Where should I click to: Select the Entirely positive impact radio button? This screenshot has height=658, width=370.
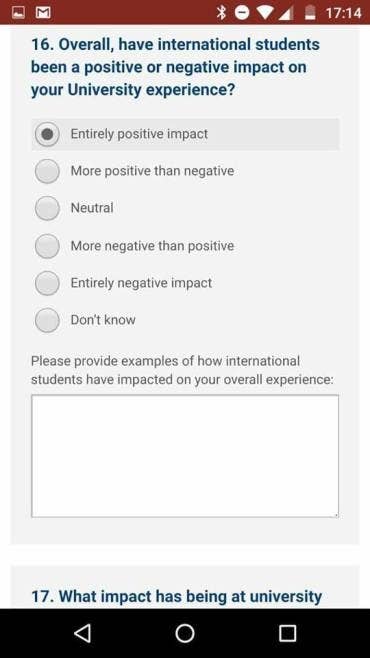(47, 134)
